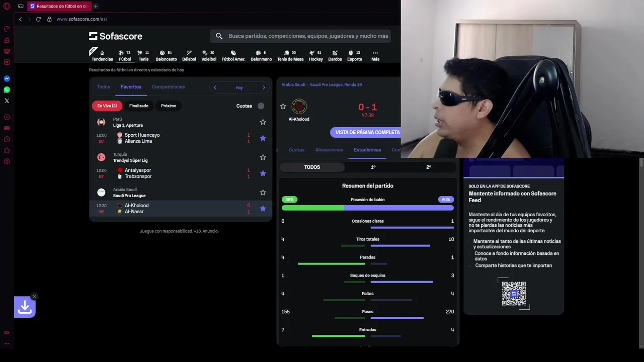Select the Baloncesto sport category
The image size is (644, 362).
166,56
